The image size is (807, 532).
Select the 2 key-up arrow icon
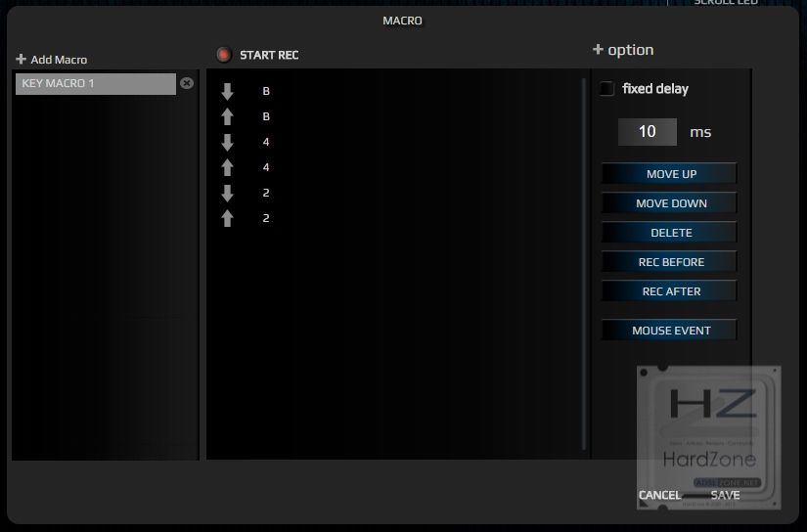(x=228, y=218)
